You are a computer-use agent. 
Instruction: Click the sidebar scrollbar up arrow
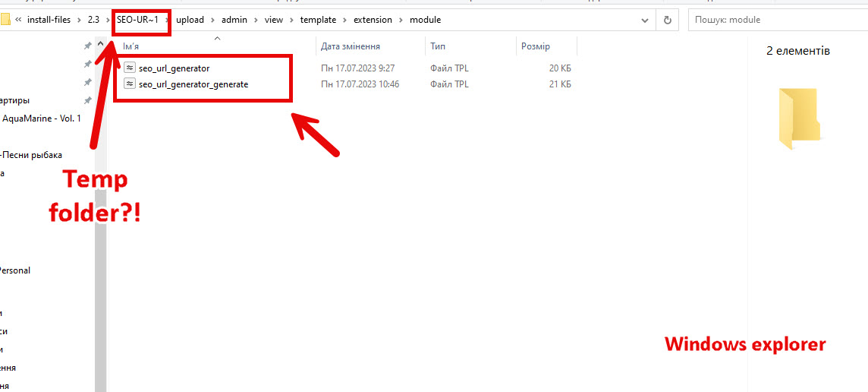pos(100,45)
